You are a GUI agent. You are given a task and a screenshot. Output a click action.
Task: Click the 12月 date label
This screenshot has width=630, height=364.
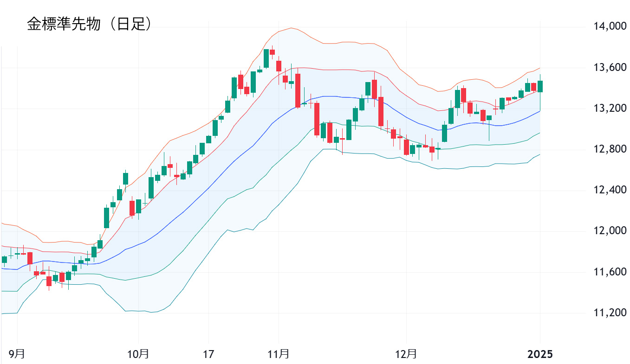pyautogui.click(x=406, y=354)
